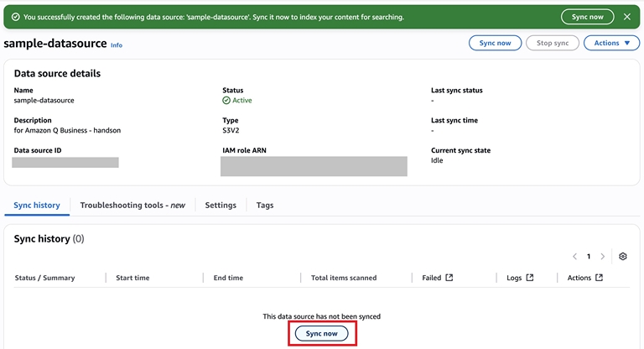Open the Info link beside sample-datasource
The image size is (644, 349).
[117, 45]
